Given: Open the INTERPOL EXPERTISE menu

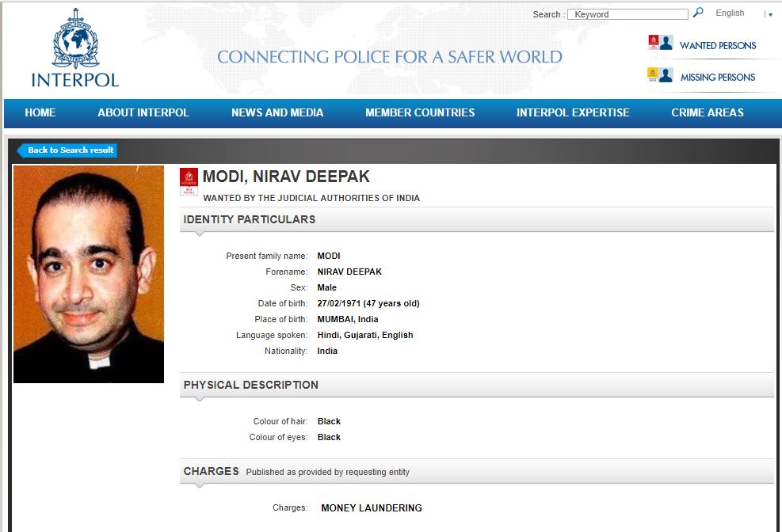Looking at the screenshot, I should 573,112.
